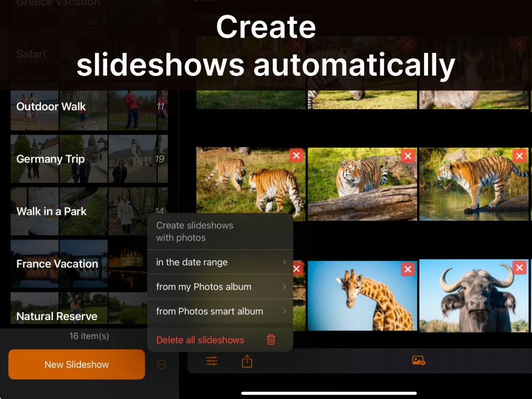Select the tiger on log photo

tap(362, 184)
